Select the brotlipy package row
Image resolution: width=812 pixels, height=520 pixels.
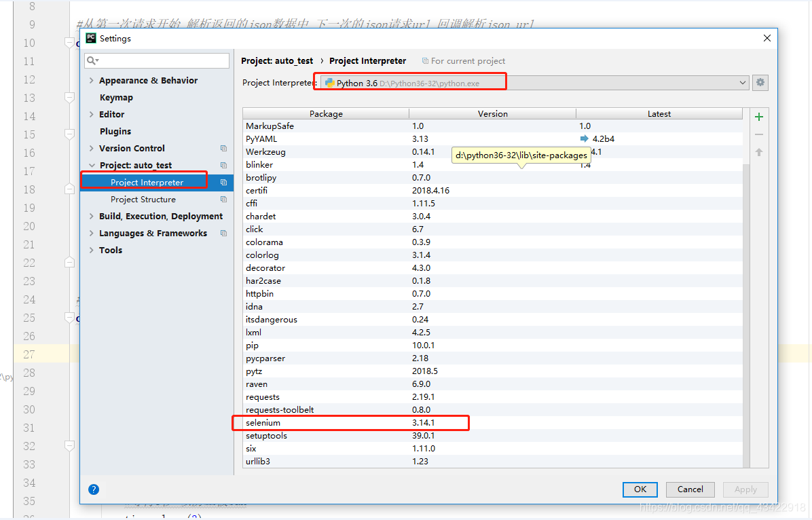click(492, 178)
